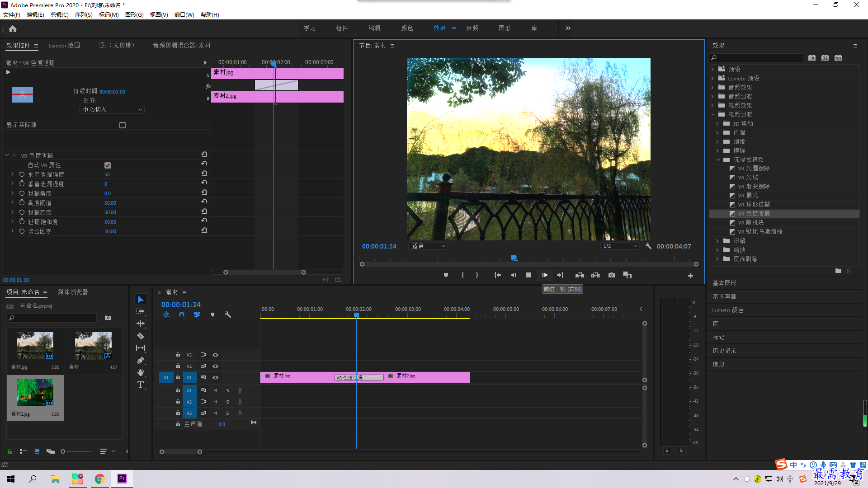Open the 文件(F) menu
This screenshot has height=488, width=868.
tap(12, 14)
